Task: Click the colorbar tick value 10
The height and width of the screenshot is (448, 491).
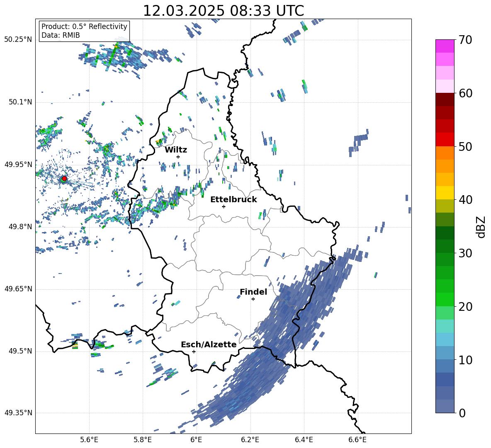Action: (465, 360)
